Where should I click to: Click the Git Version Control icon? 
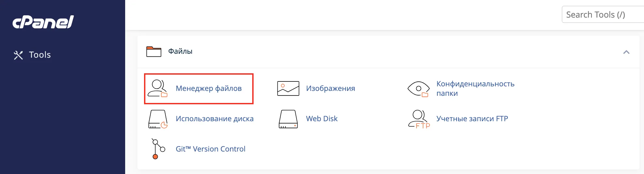tap(158, 149)
